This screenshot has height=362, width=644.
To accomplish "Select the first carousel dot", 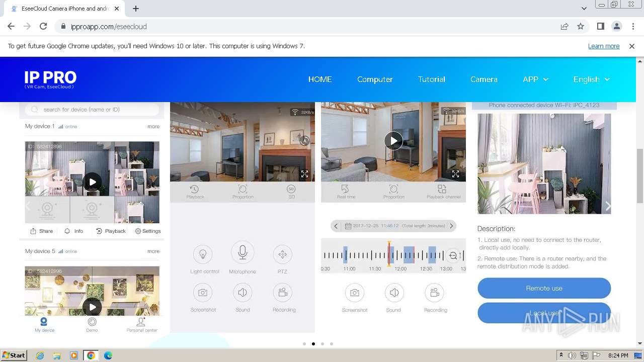I will pyautogui.click(x=304, y=344).
